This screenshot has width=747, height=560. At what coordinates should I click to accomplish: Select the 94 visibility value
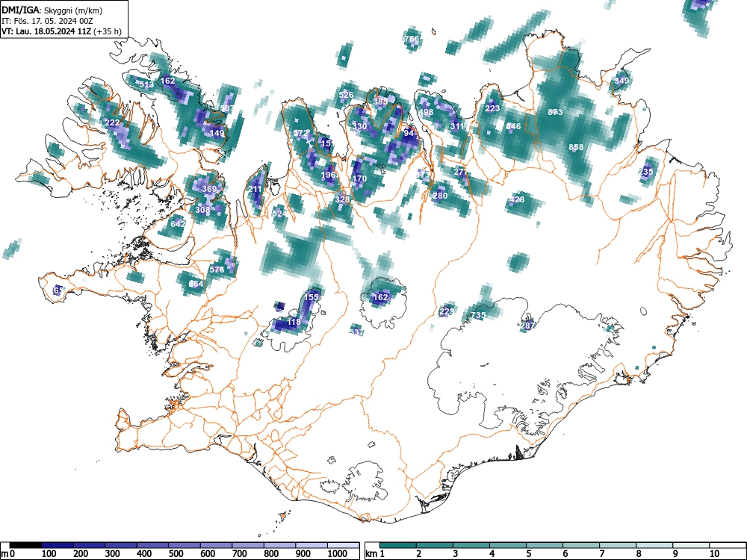[409, 133]
